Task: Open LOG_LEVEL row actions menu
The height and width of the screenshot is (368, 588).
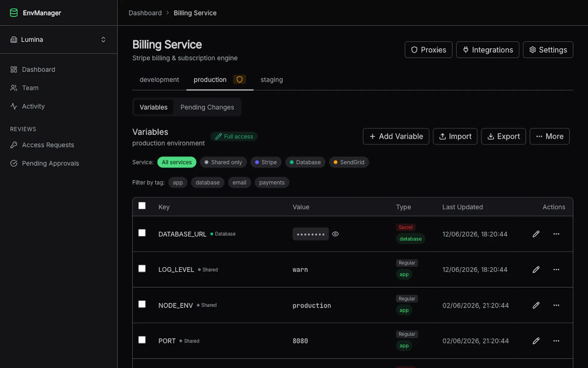Action: (x=556, y=270)
